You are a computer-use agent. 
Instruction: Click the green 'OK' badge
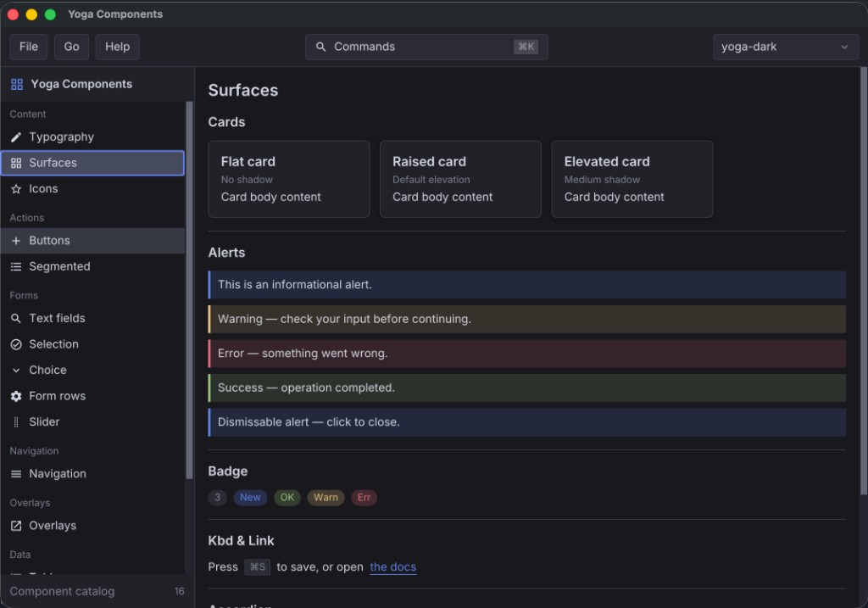[x=287, y=497]
